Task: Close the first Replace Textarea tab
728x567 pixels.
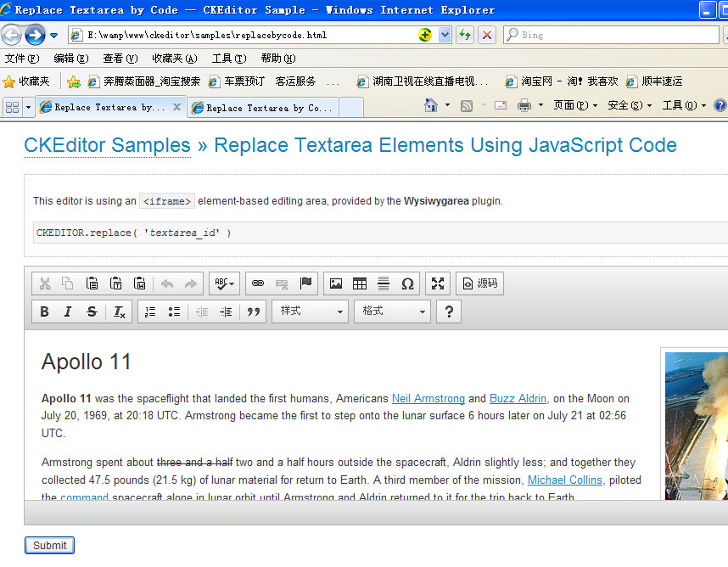Action: 176,107
